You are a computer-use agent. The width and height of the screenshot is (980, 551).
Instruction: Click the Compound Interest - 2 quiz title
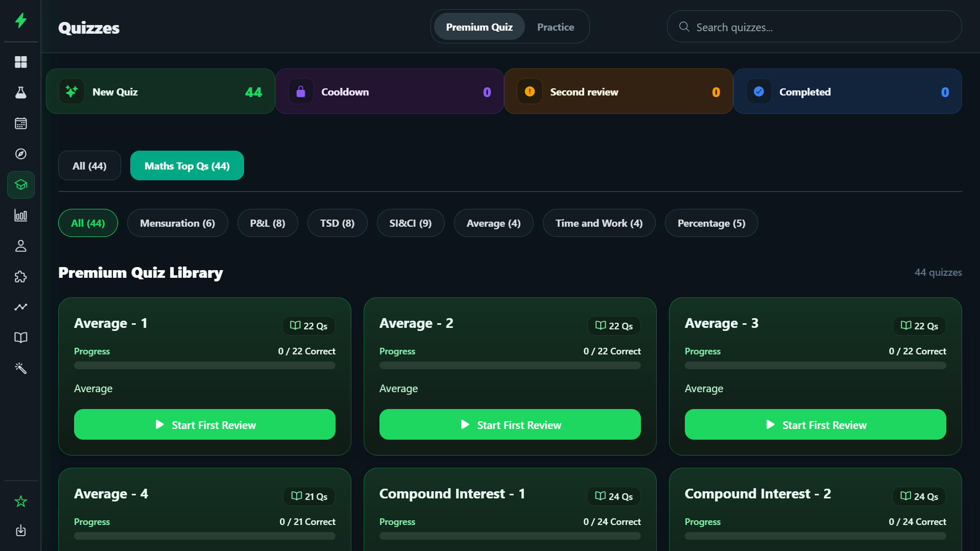coord(758,494)
